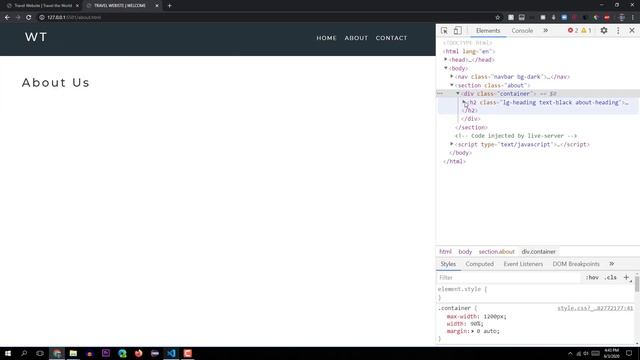Open the CONTACT nav link
This screenshot has height=360, width=640.
(391, 38)
